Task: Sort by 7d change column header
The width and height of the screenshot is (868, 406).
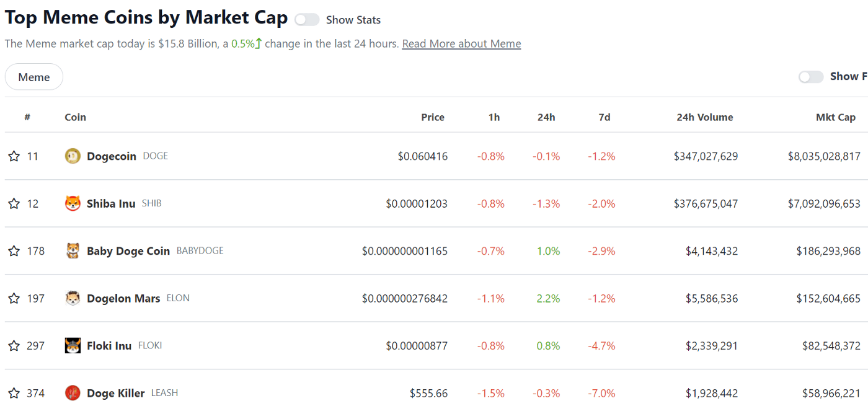Action: click(x=604, y=117)
